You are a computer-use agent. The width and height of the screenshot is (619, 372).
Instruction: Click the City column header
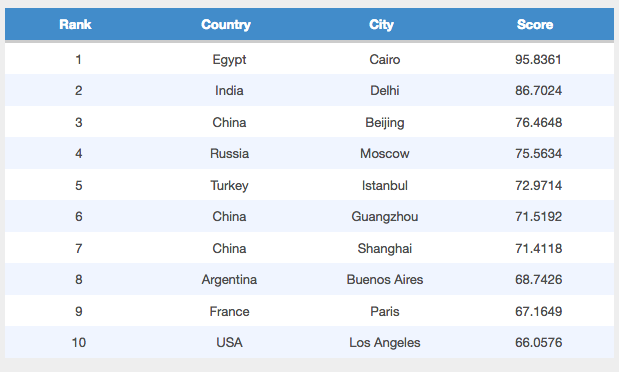point(381,24)
